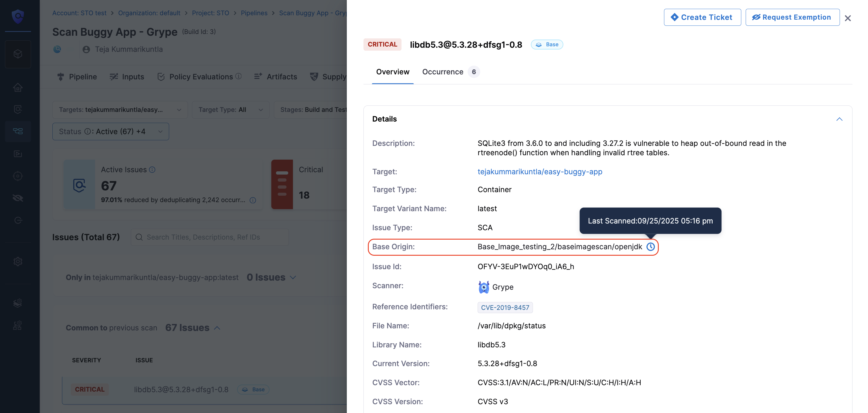The image size is (868, 413).
Task: Close the issue details side panel
Action: click(x=848, y=18)
